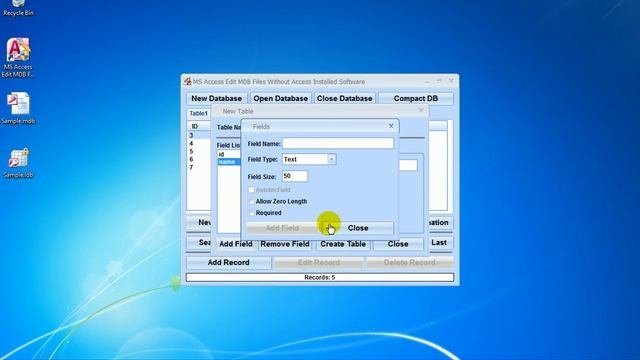Close the Fields dialog with X

click(391, 126)
